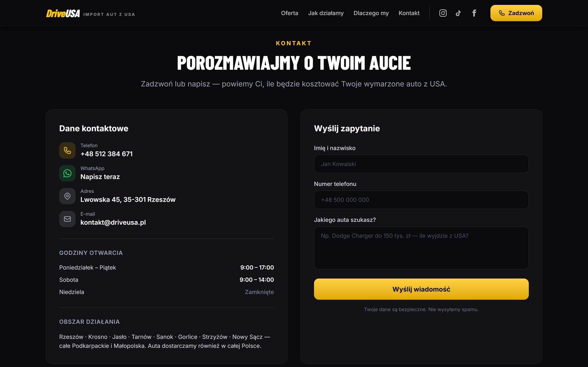Click the Jakiego auta szukasz text area
The height and width of the screenshot is (367, 588).
point(421,248)
